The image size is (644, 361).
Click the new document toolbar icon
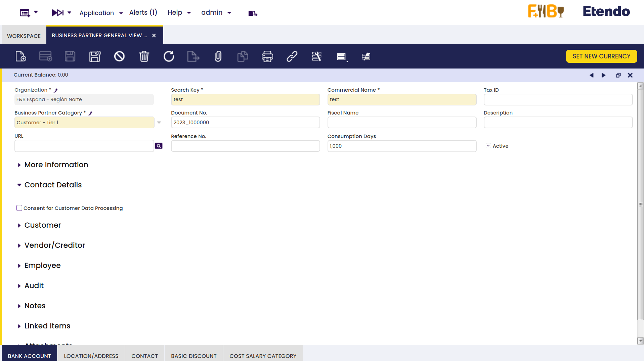[21, 56]
